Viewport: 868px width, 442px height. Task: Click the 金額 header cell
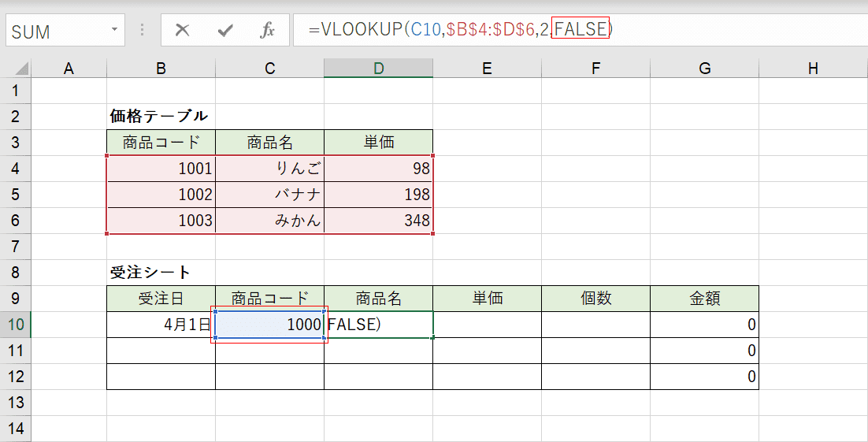pos(705,299)
